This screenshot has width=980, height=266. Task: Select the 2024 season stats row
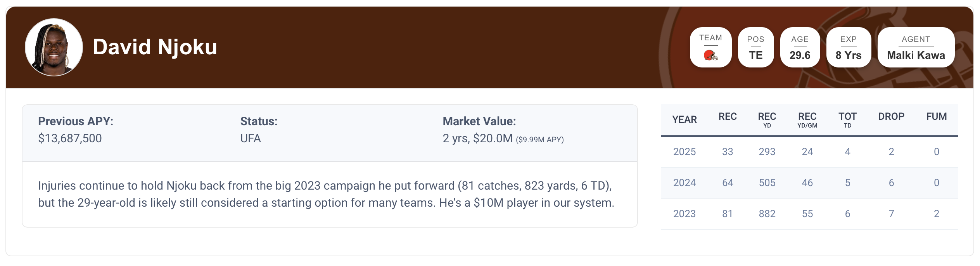tap(809, 183)
